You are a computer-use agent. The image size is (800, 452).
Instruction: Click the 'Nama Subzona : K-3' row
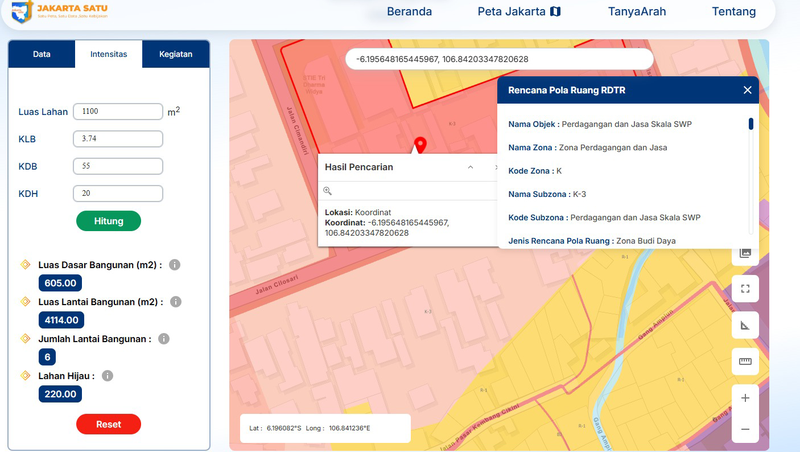[x=547, y=194]
